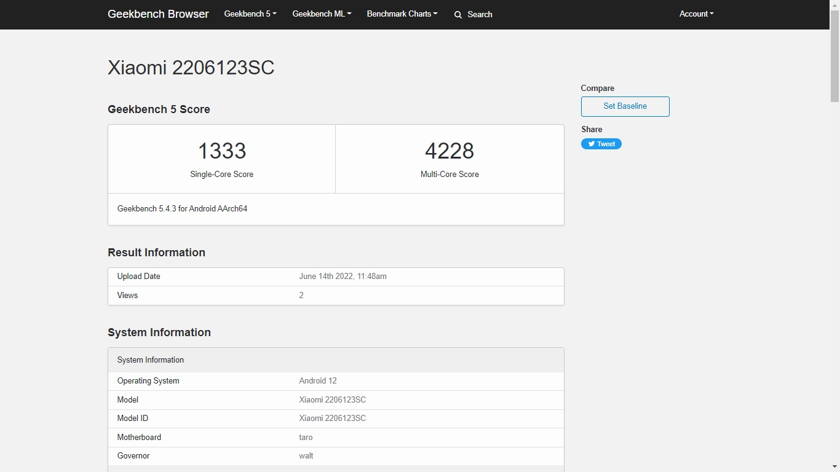
Task: Focus the Search field in navbar
Action: pos(479,14)
